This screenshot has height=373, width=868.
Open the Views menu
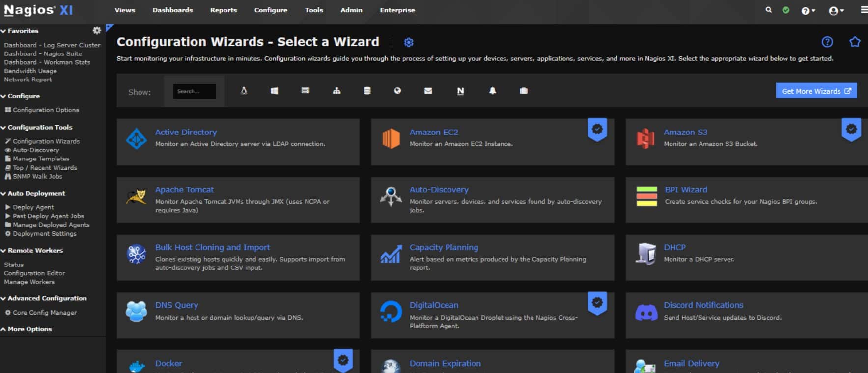tap(125, 10)
